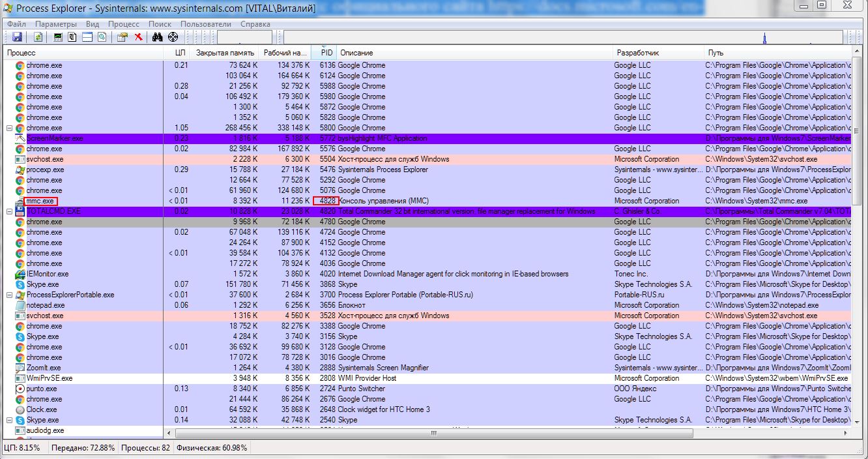Open the Вид menu

(93, 24)
